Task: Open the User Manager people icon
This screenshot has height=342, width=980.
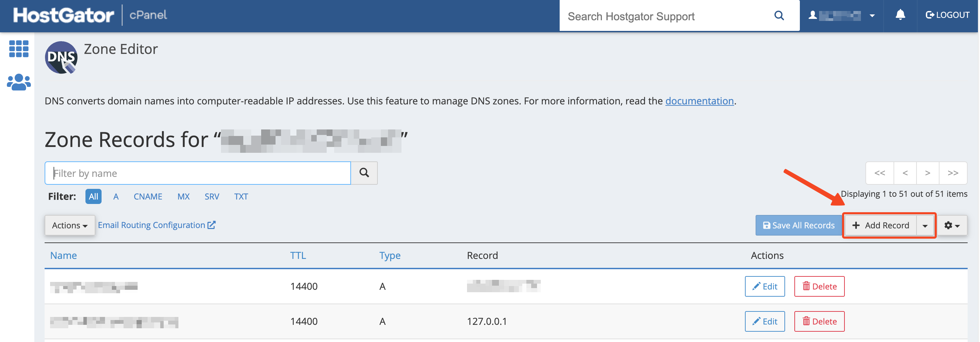Action: coord(19,82)
